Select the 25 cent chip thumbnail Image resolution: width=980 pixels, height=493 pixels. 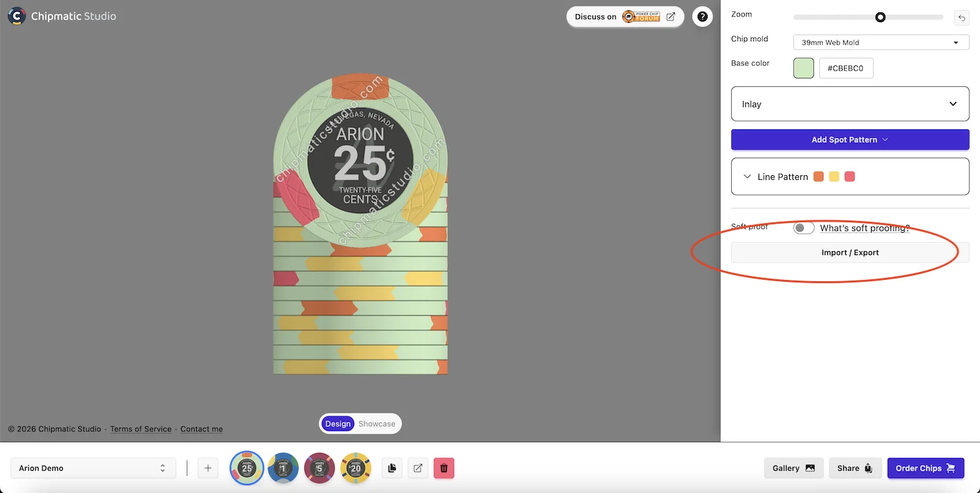tap(247, 468)
